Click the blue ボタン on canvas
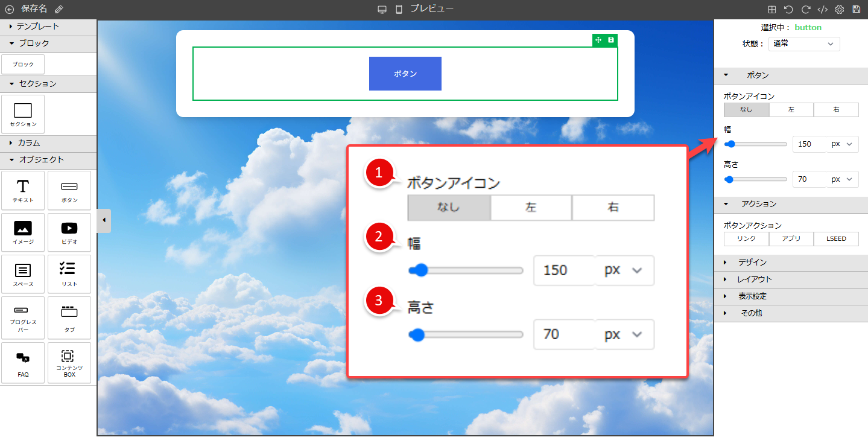868x440 pixels. (x=405, y=74)
